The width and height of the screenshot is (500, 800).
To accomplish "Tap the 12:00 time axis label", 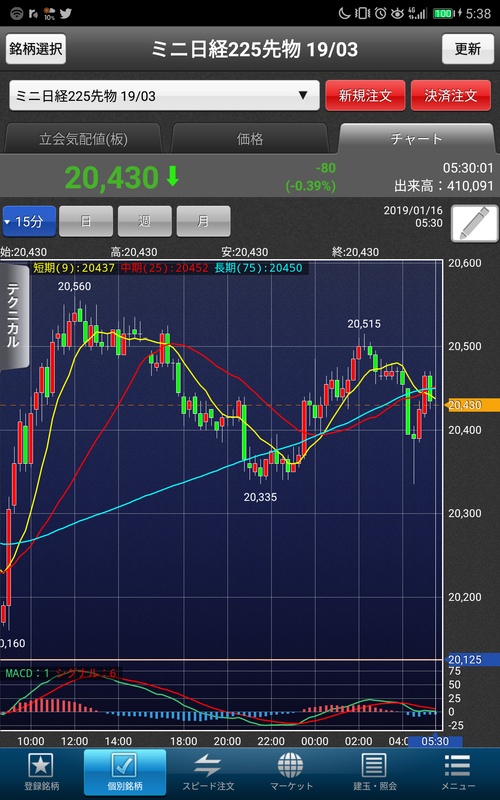I will tap(74, 741).
